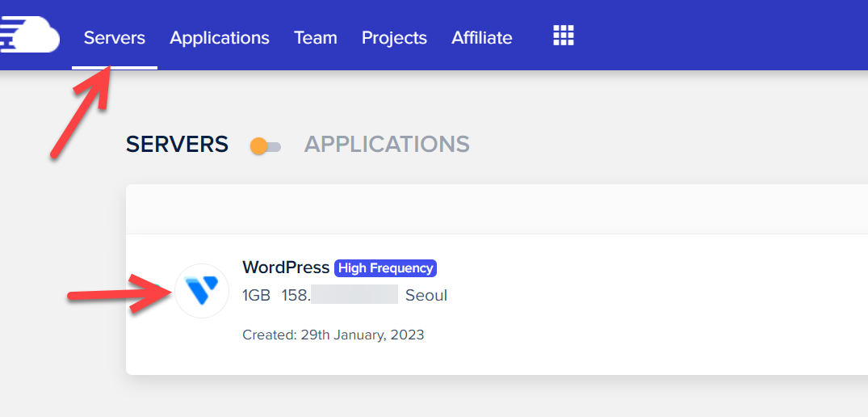Select the SERVERS view heading
The width and height of the screenshot is (868, 417).
click(177, 145)
